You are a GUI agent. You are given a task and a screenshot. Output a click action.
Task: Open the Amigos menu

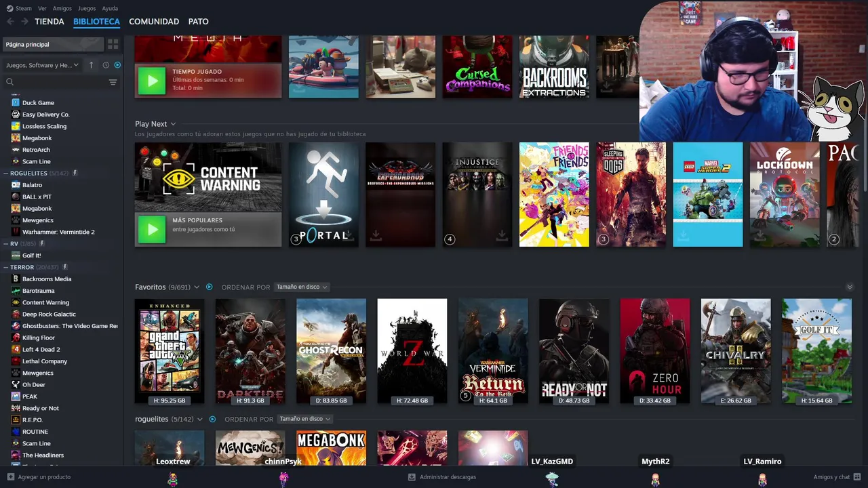[62, 8]
